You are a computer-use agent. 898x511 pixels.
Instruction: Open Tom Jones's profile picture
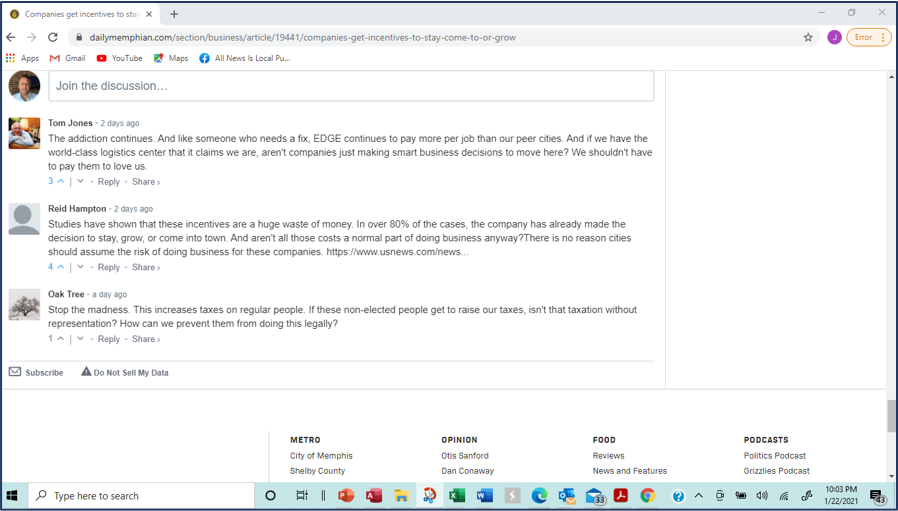[24, 133]
